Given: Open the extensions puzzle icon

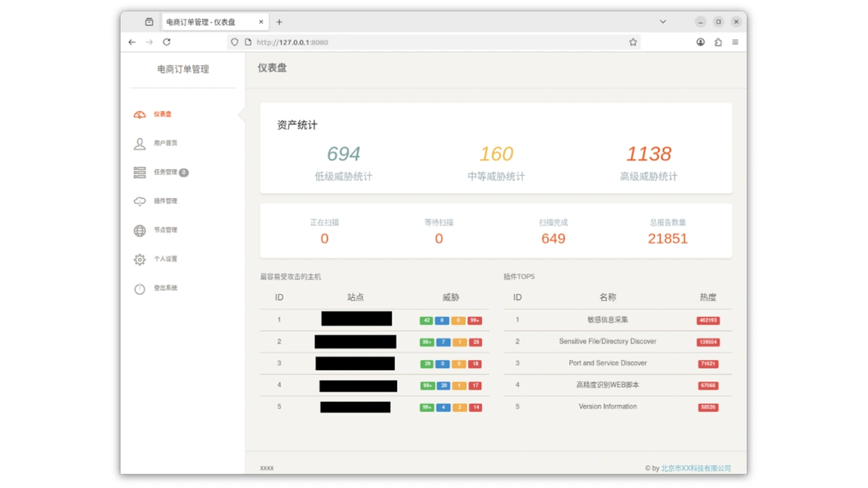Looking at the screenshot, I should point(718,42).
